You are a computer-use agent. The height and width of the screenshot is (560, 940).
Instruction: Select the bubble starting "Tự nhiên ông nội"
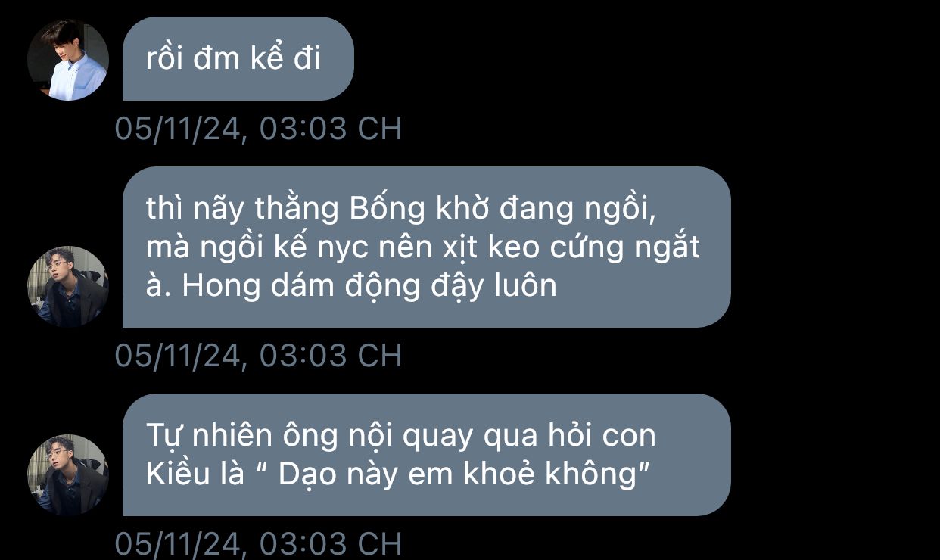426,455
